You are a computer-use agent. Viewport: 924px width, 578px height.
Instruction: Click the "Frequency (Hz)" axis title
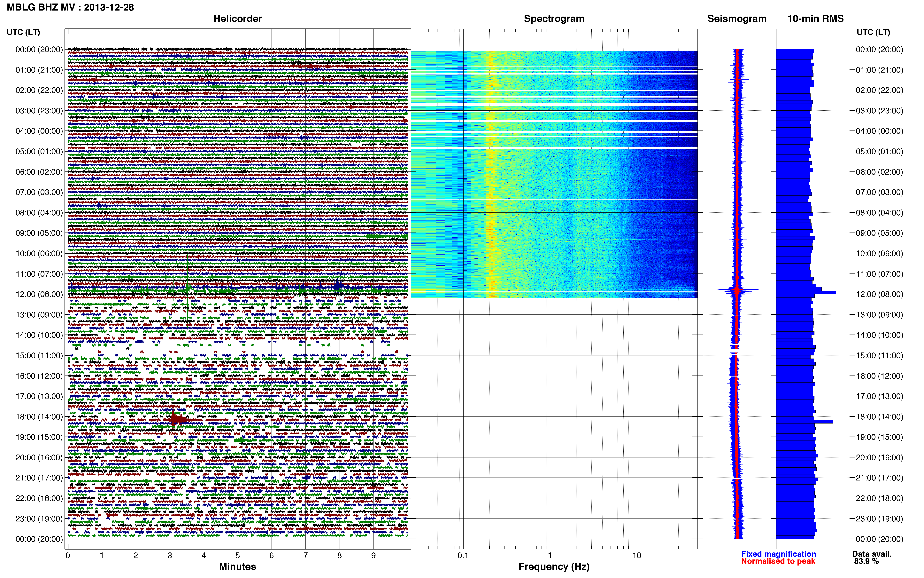554,566
